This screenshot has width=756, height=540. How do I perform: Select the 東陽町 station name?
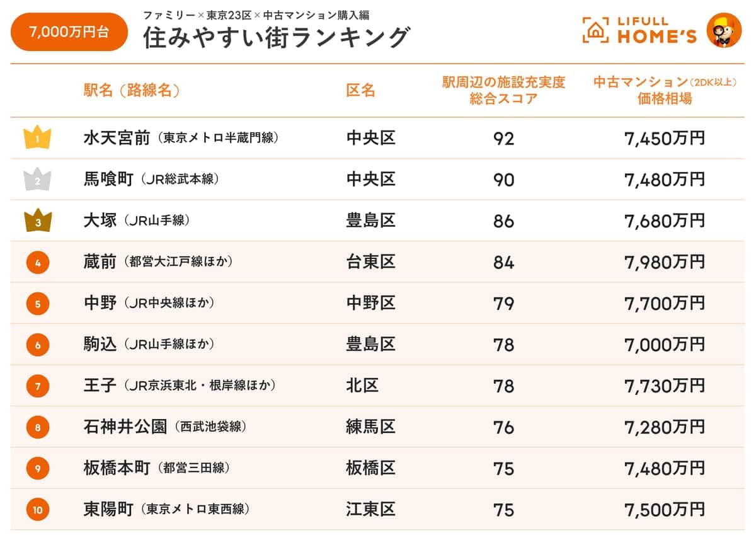[x=108, y=510]
